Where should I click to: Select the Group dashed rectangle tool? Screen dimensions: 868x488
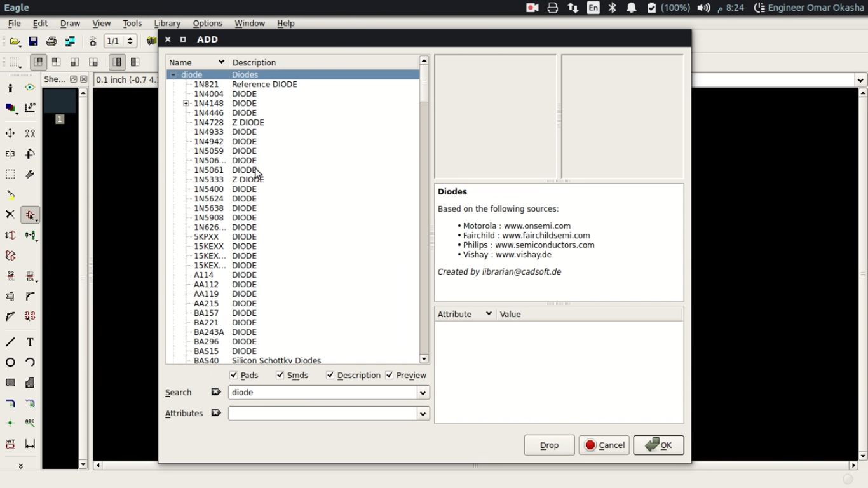[x=10, y=174]
